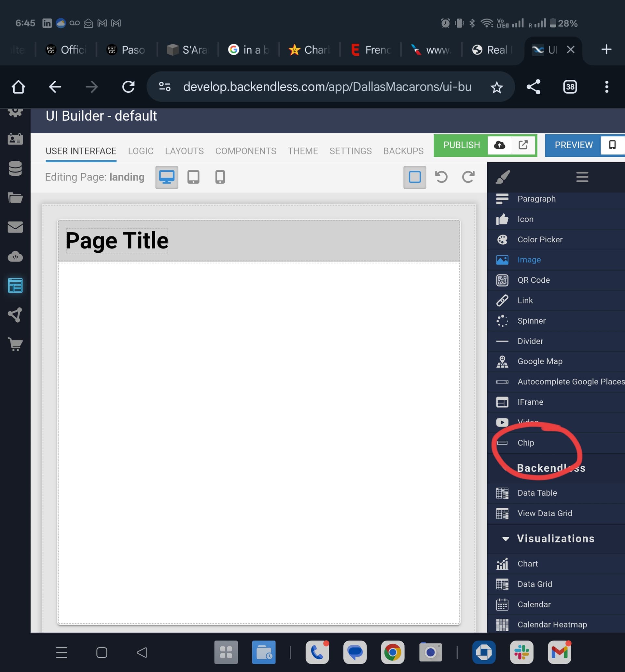This screenshot has width=625, height=672.
Task: Toggle the component outline square button
Action: [415, 177]
